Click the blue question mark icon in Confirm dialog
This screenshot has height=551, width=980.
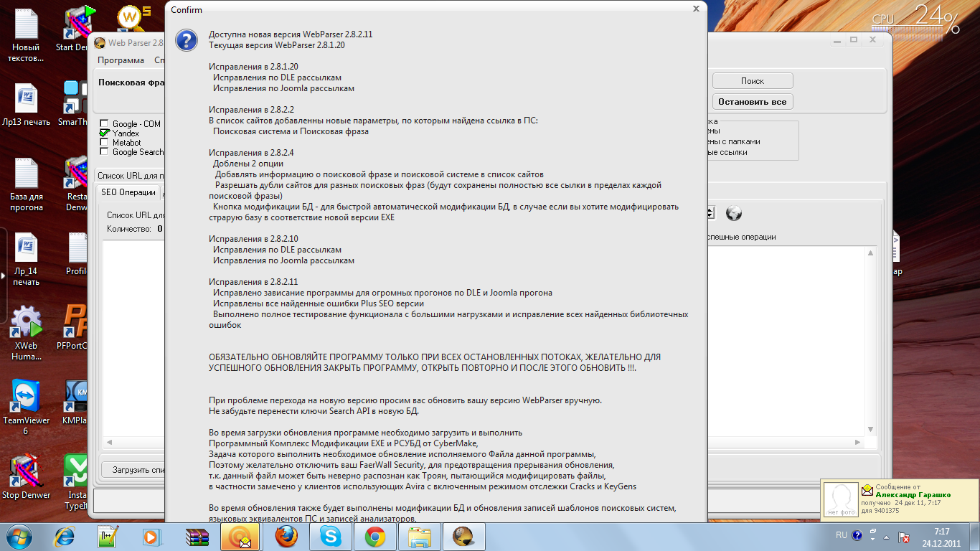[x=187, y=40]
